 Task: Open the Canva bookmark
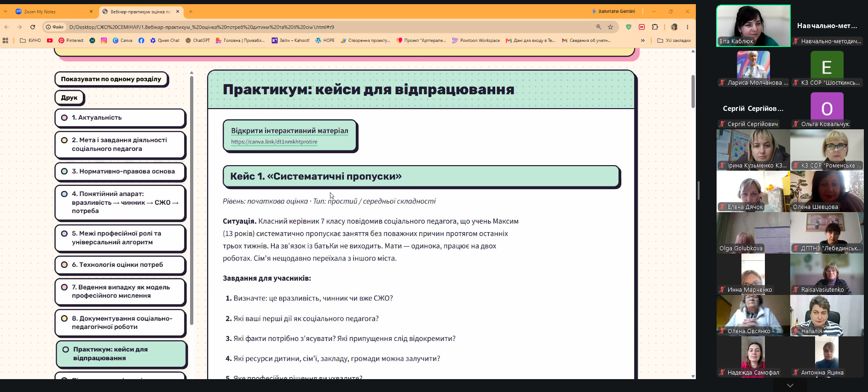click(122, 40)
